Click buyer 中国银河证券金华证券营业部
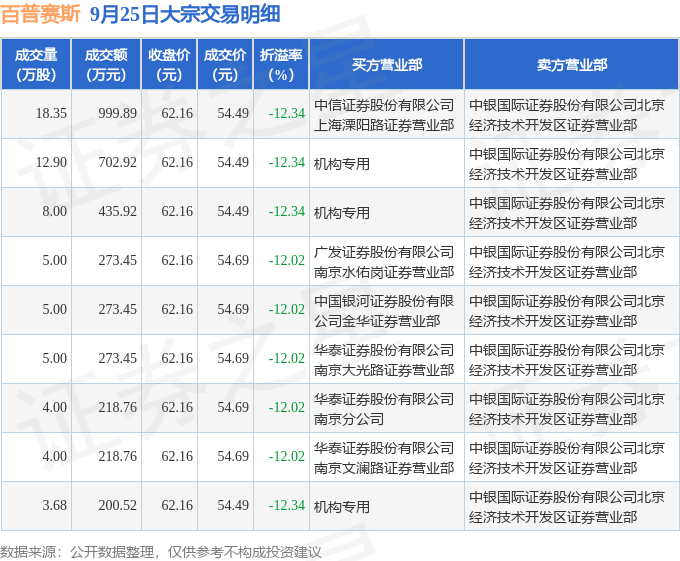This screenshot has height=561, width=680. (384, 311)
